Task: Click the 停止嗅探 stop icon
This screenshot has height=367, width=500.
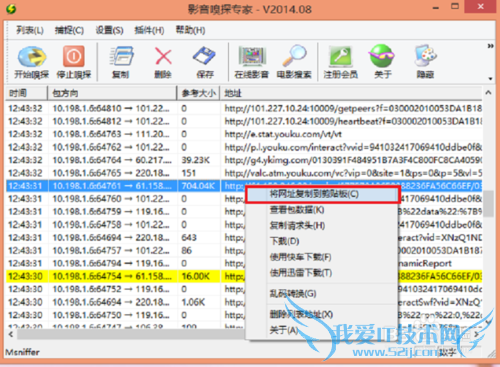Action: [74, 62]
